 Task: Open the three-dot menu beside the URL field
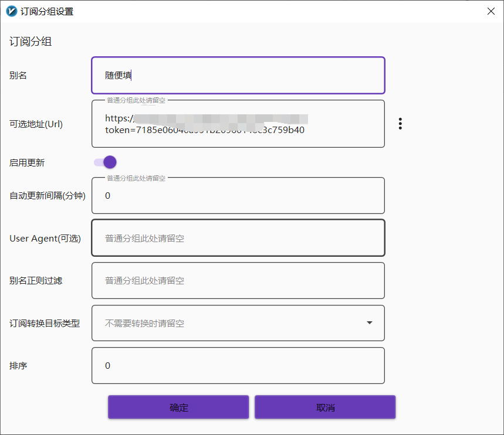[400, 123]
